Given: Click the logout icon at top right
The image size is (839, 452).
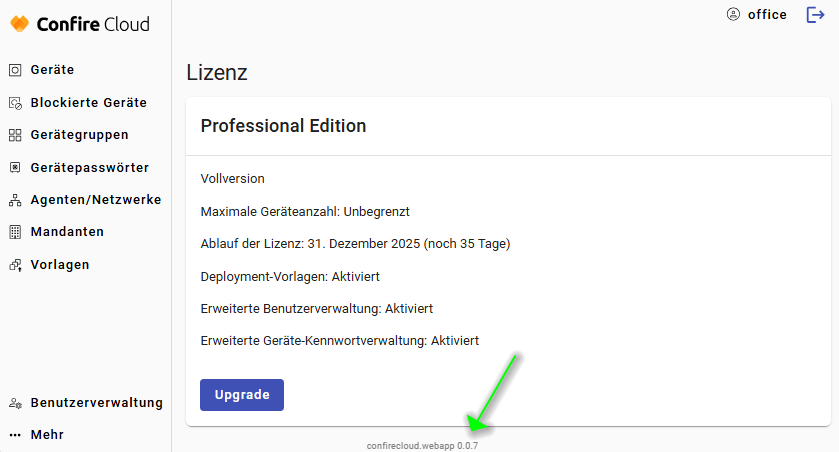Looking at the screenshot, I should pos(815,15).
